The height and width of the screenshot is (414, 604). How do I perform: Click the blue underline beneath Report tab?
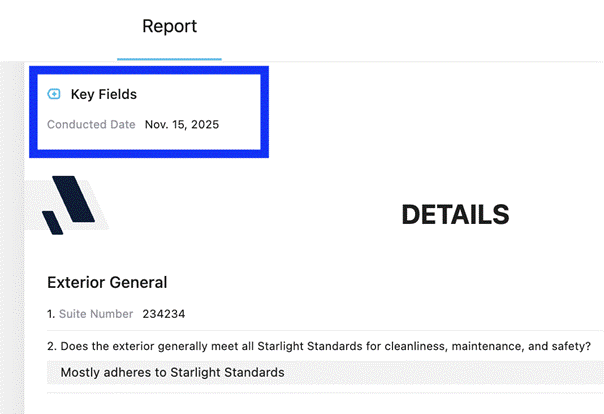(169, 59)
